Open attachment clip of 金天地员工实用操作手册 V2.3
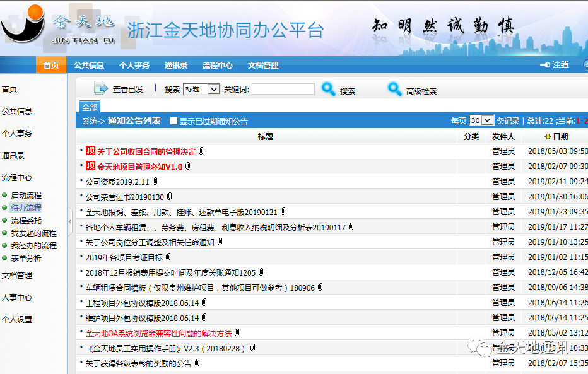The width and height of the screenshot is (588, 374). pos(253,348)
